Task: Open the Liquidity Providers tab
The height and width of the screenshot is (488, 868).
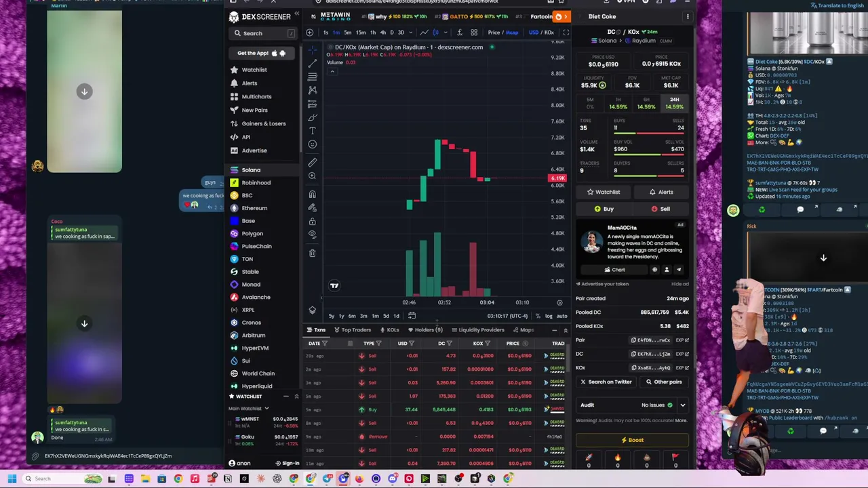Action: click(x=477, y=330)
